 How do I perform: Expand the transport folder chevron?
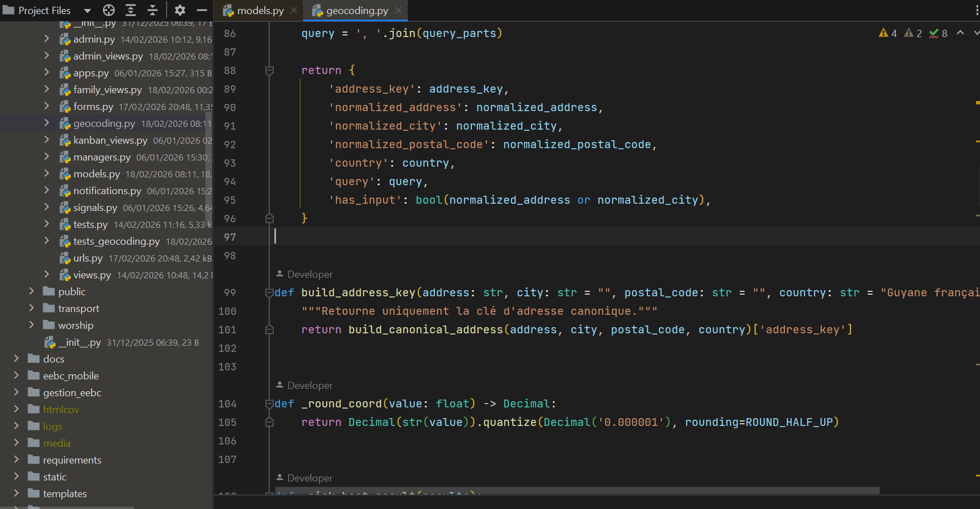click(31, 308)
